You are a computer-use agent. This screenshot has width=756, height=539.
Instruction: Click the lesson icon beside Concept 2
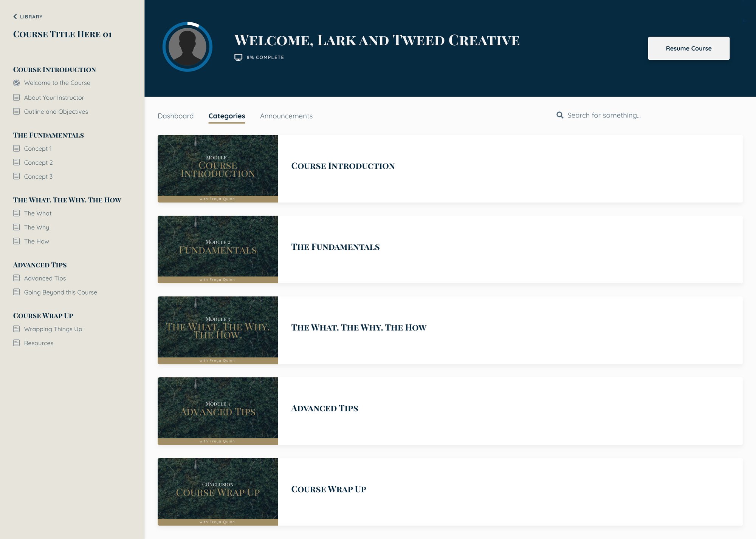[17, 162]
